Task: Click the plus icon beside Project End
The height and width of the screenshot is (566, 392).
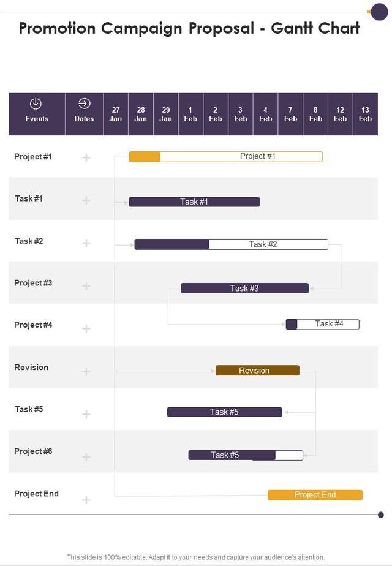Action: coord(86,500)
